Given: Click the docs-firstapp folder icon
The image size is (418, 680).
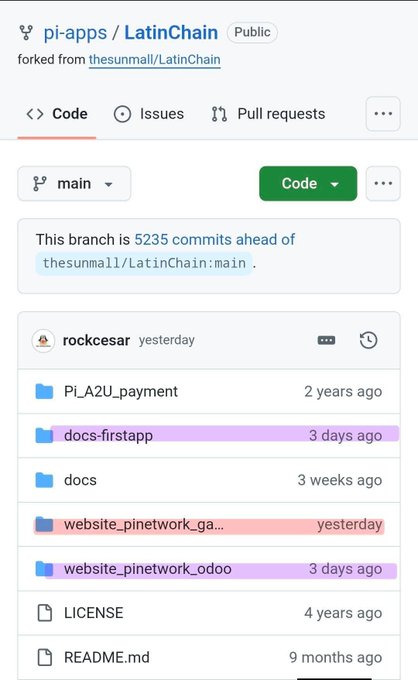Looking at the screenshot, I should click(x=44, y=435).
